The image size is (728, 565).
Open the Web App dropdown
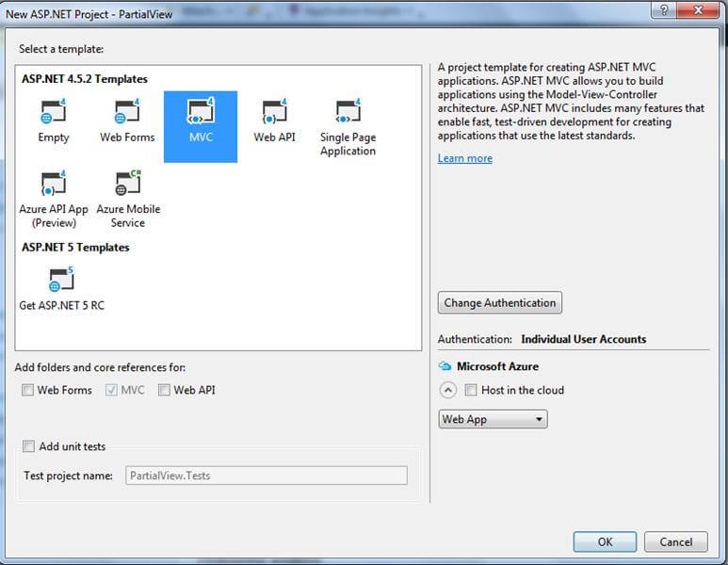tap(493, 419)
